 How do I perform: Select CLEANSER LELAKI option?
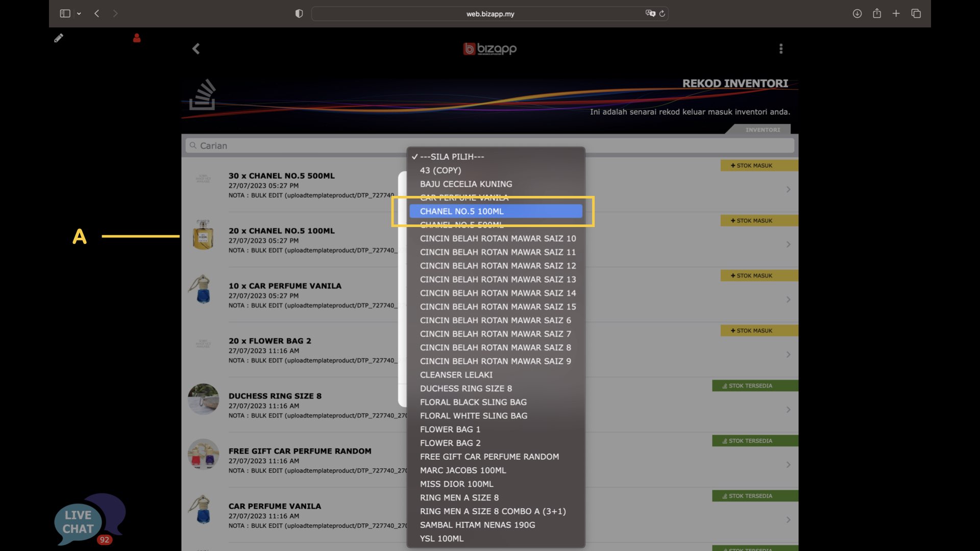[x=496, y=375]
